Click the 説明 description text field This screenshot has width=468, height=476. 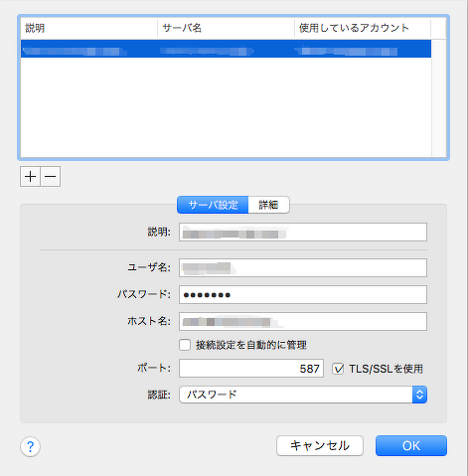tap(303, 232)
